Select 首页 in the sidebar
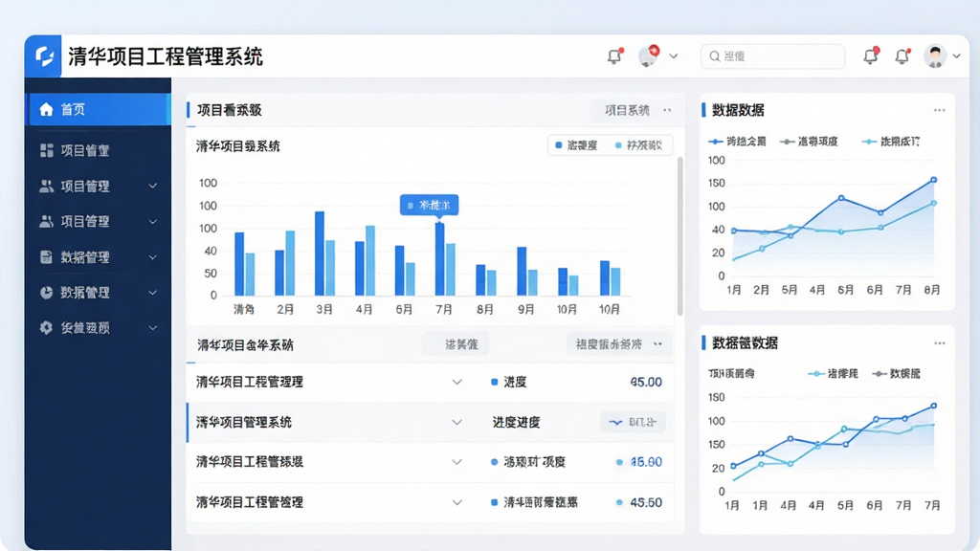 click(98, 109)
